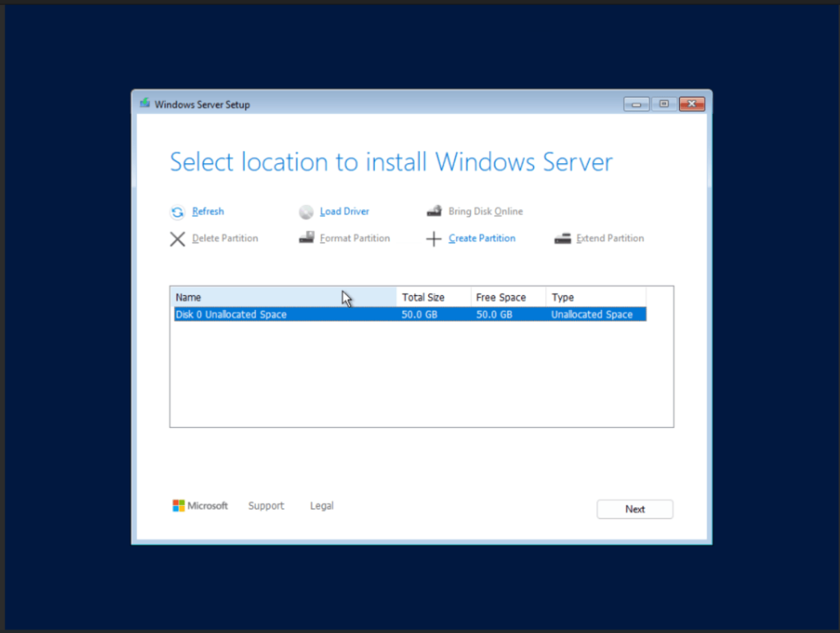The width and height of the screenshot is (840, 633).
Task: Open the Load Driver link
Action: 345,212
